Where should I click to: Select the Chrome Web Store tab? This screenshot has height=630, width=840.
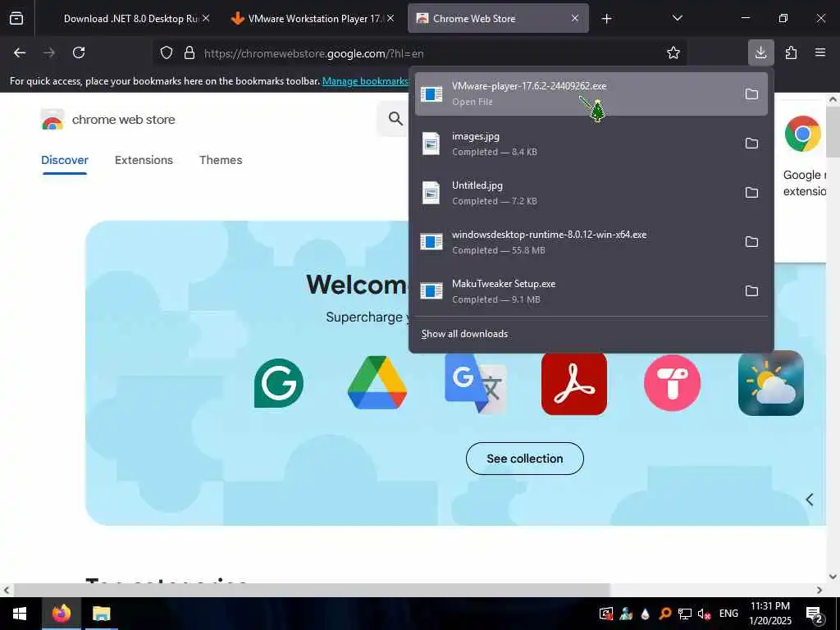pos(498,18)
